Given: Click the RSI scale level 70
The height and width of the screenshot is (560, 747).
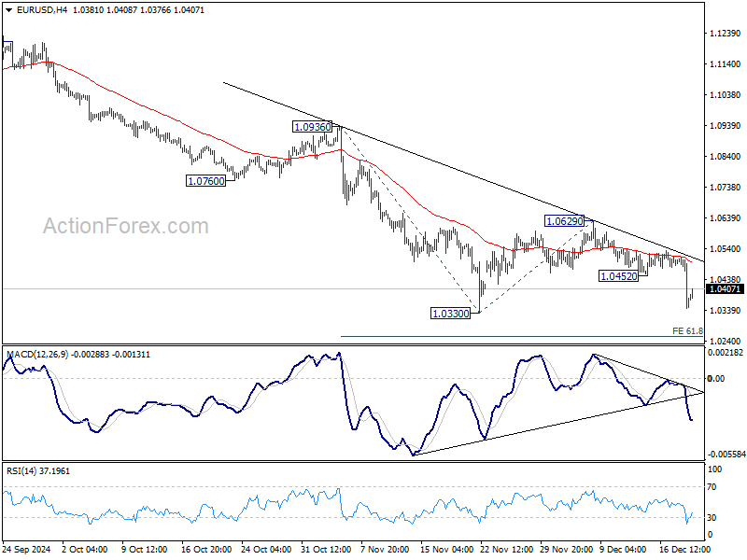Looking at the screenshot, I should 712,487.
